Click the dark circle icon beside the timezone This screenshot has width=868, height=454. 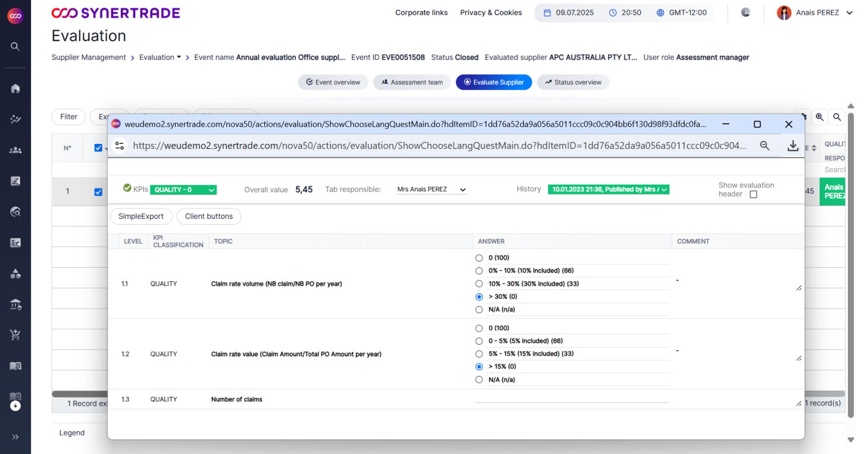[x=745, y=12]
